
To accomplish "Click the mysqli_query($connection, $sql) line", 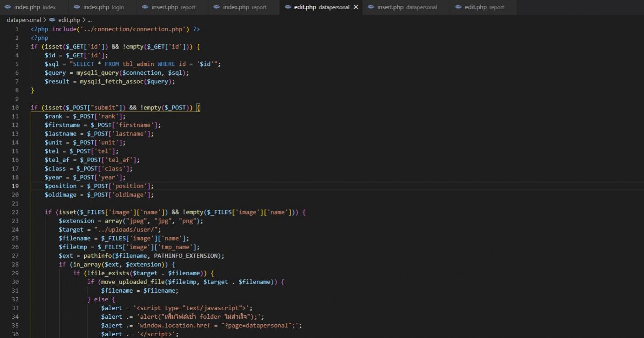I will point(117,73).
